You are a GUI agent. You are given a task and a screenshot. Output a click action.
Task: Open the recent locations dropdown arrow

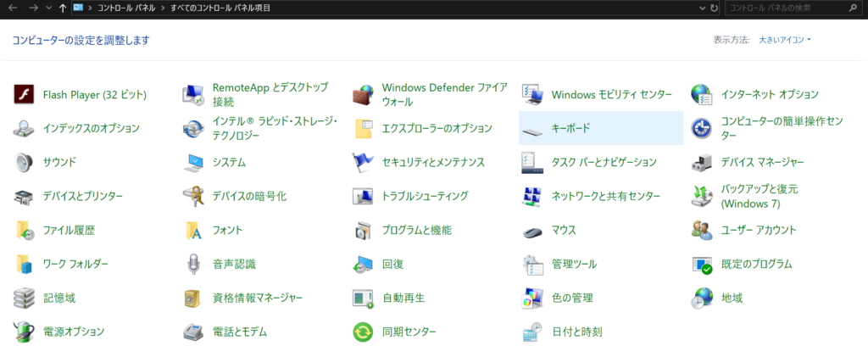[x=48, y=8]
